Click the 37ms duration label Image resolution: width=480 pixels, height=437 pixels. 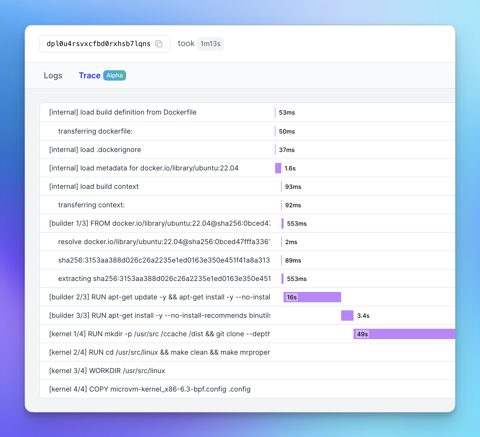coord(287,150)
